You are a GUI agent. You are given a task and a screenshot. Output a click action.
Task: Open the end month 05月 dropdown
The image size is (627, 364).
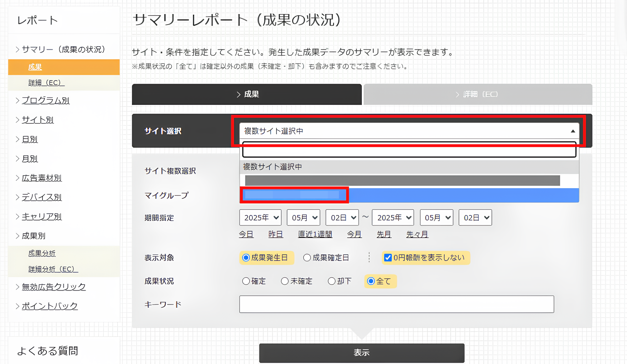pos(436,217)
